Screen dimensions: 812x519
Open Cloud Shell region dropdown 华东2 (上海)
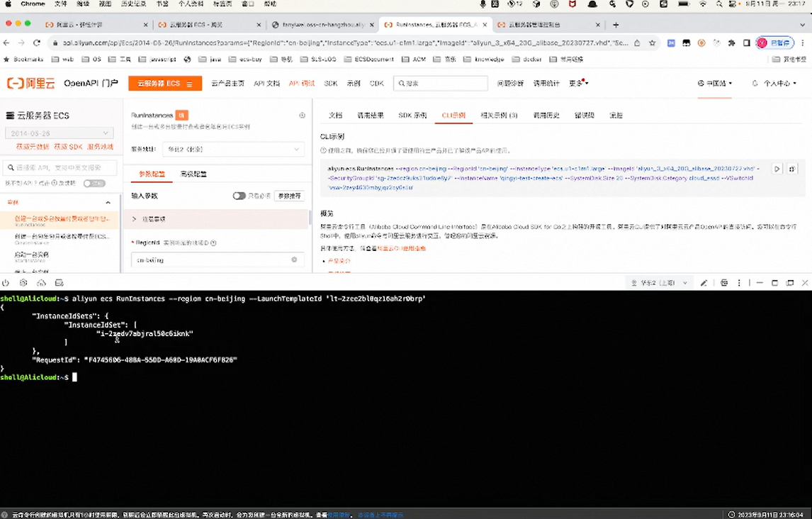click(659, 283)
